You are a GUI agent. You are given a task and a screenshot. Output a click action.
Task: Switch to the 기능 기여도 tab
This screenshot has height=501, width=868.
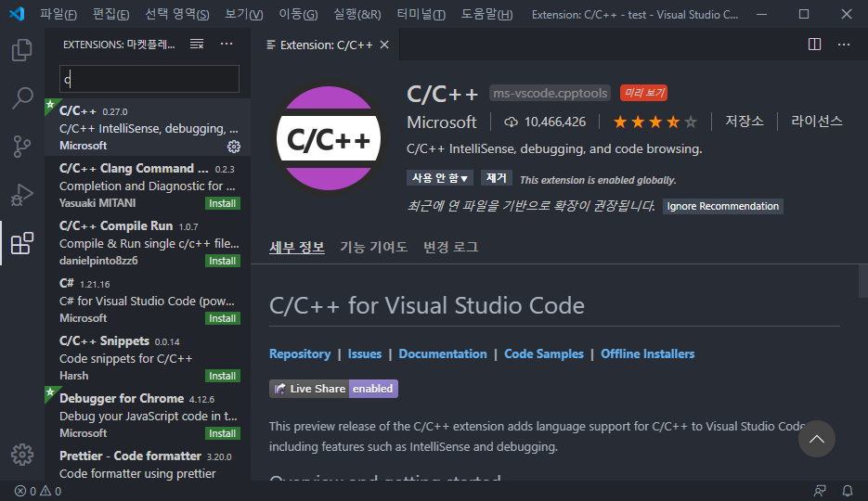pyautogui.click(x=374, y=247)
